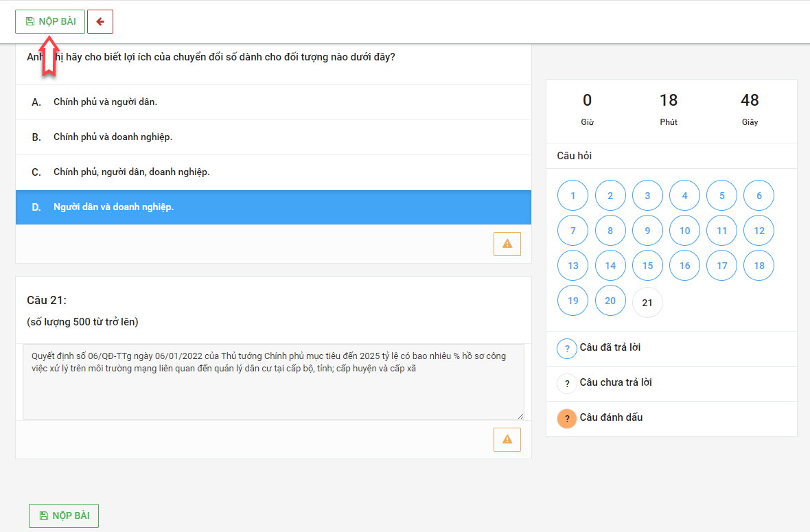The height and width of the screenshot is (532, 810).
Task: Open question 9 from the question grid
Action: tap(647, 231)
